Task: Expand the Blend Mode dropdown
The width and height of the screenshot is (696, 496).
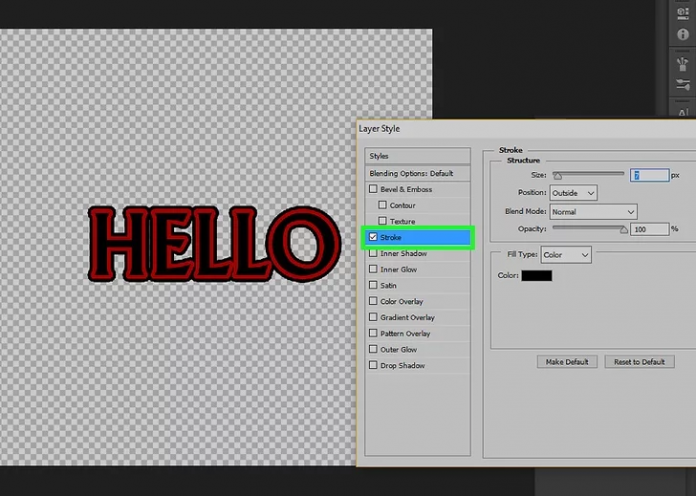Action: [593, 212]
